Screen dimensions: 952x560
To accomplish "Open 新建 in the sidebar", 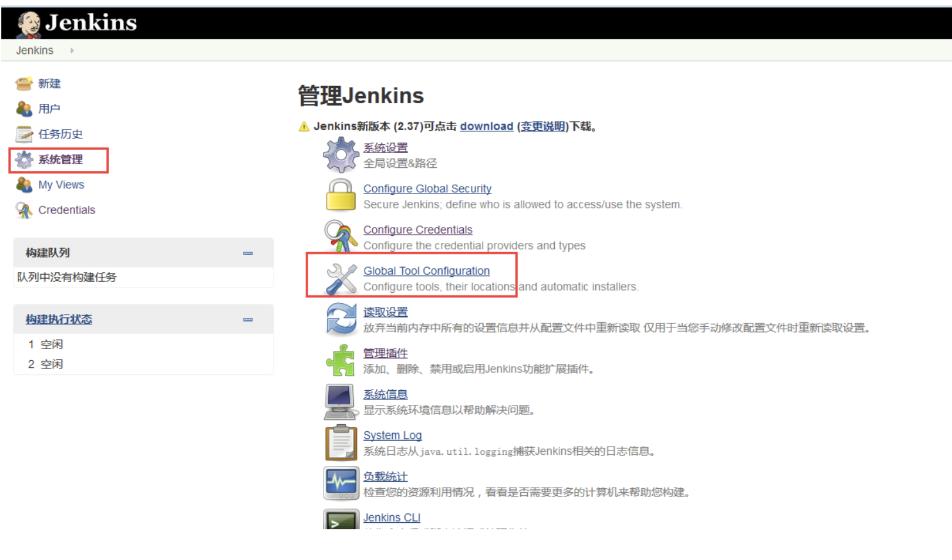I will coord(49,83).
